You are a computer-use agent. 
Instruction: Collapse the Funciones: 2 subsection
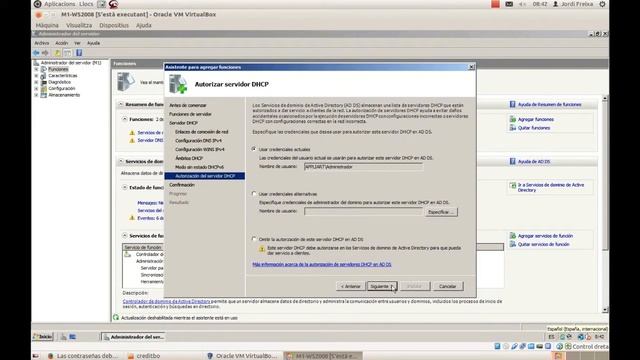coord(124,119)
